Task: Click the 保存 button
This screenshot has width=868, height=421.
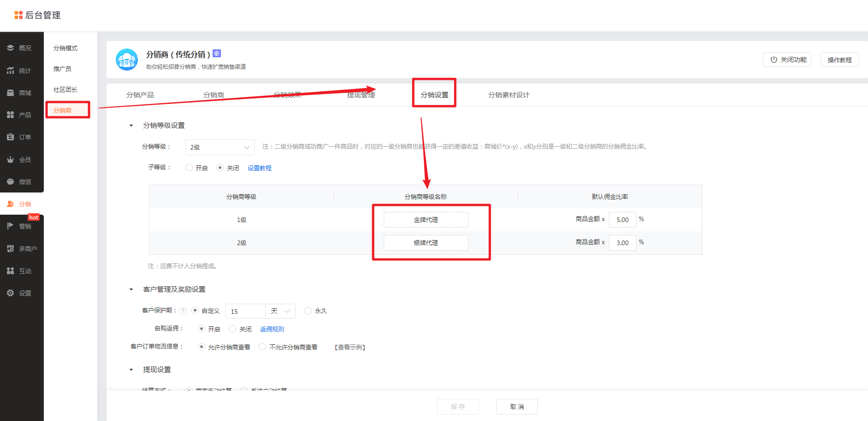Action: click(458, 407)
